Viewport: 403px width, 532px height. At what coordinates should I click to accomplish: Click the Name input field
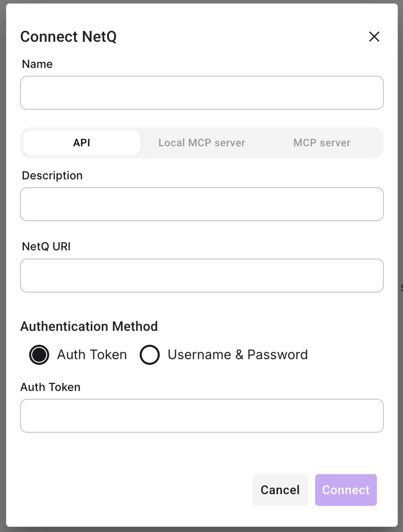coord(201,93)
